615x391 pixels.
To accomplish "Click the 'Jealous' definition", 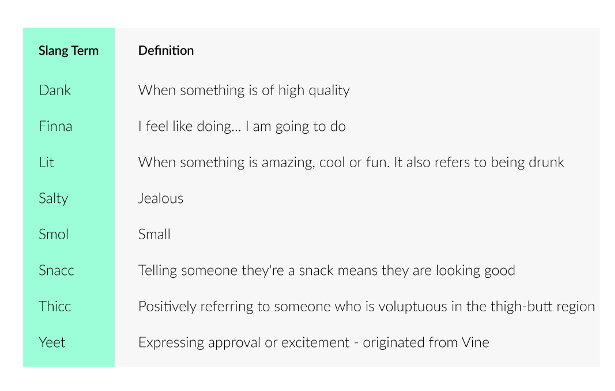I will (161, 198).
